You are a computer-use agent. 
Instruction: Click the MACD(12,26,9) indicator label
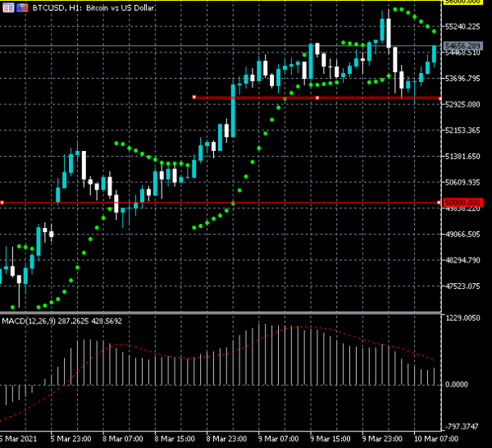coord(61,321)
